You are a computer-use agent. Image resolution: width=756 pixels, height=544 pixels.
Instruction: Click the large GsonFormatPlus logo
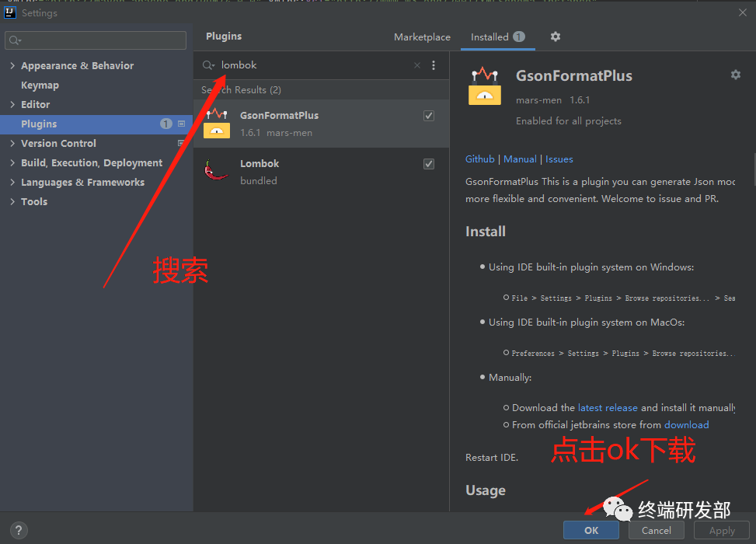click(485, 86)
